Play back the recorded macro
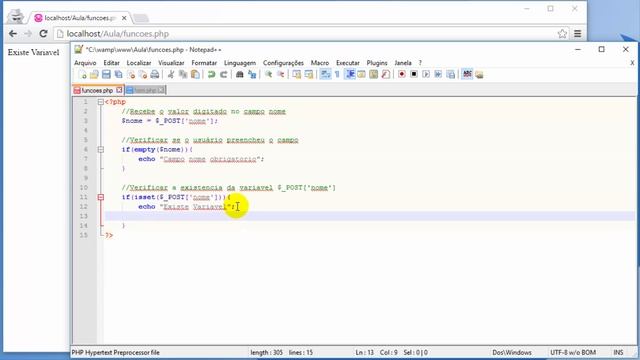 point(426,75)
